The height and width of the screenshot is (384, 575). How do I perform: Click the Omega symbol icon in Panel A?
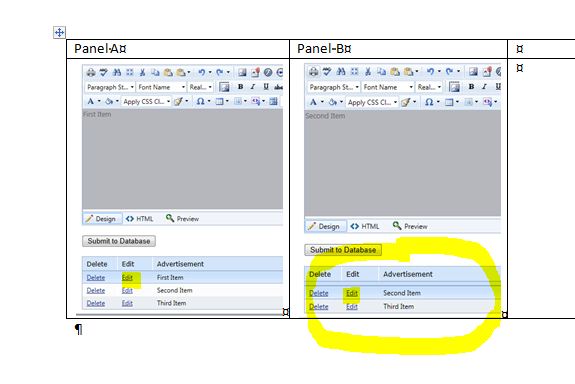(x=200, y=101)
